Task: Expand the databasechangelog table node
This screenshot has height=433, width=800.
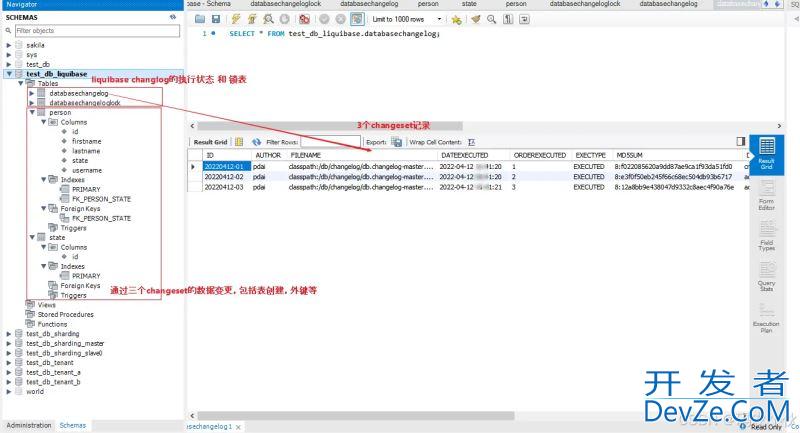Action: (32, 93)
